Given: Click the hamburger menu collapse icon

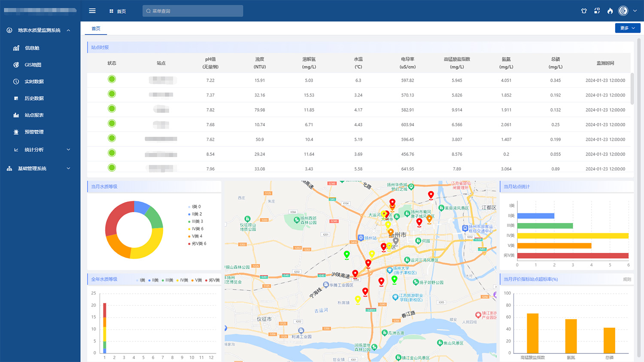Looking at the screenshot, I should coord(92,11).
